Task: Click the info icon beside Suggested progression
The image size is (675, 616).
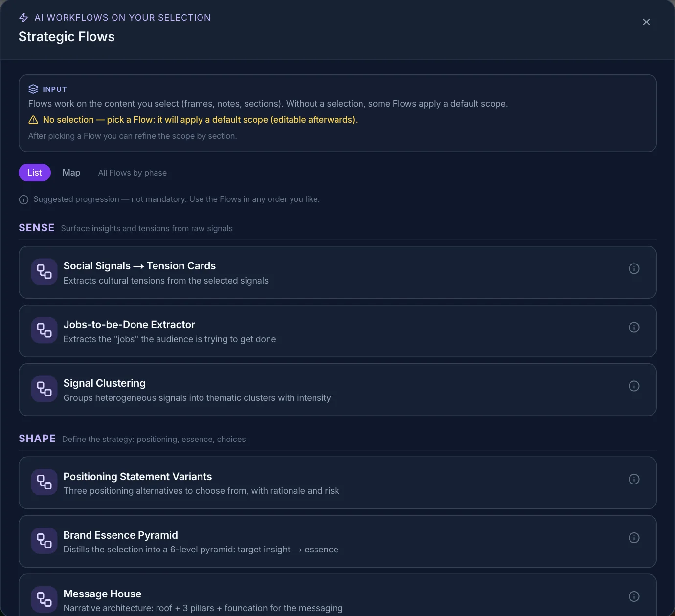Action: 23,199
